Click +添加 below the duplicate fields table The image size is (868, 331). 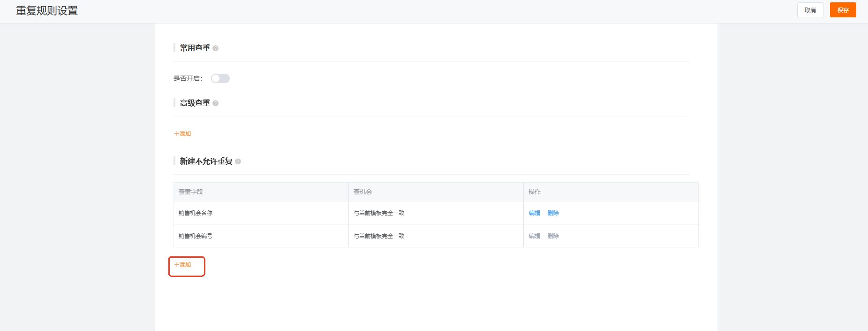point(182,265)
